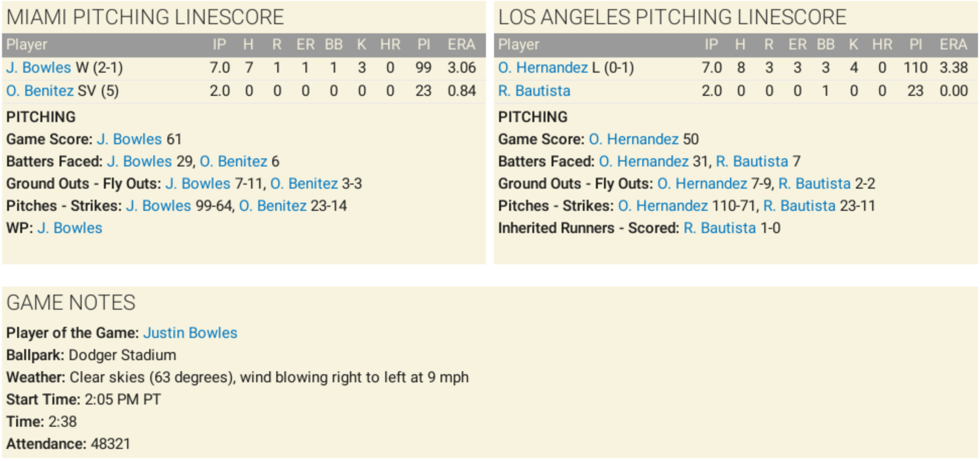This screenshot has height=461, width=980.
Task: Click the J. Bowles link beside WP
Action: coord(70,228)
